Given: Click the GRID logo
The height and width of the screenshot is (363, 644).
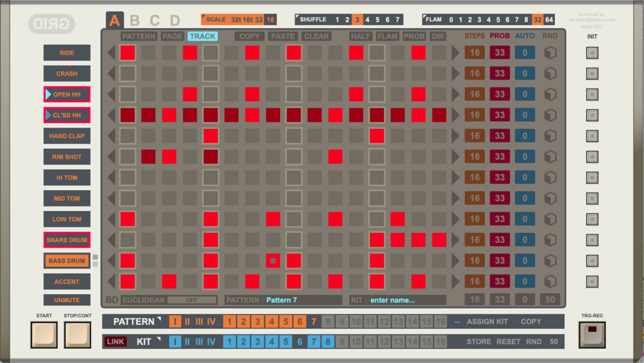Looking at the screenshot, I should pos(52,24).
